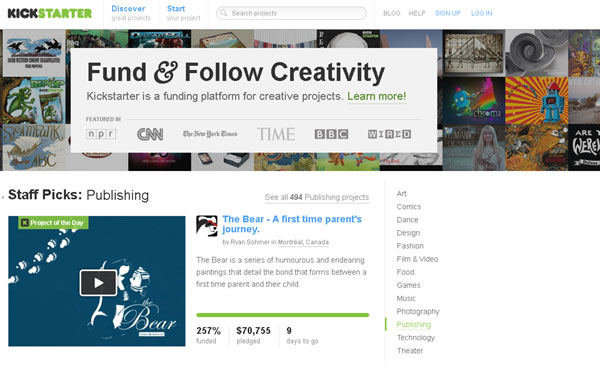600x374 pixels.
Task: Select the Film & Video category
Action: tap(417, 259)
